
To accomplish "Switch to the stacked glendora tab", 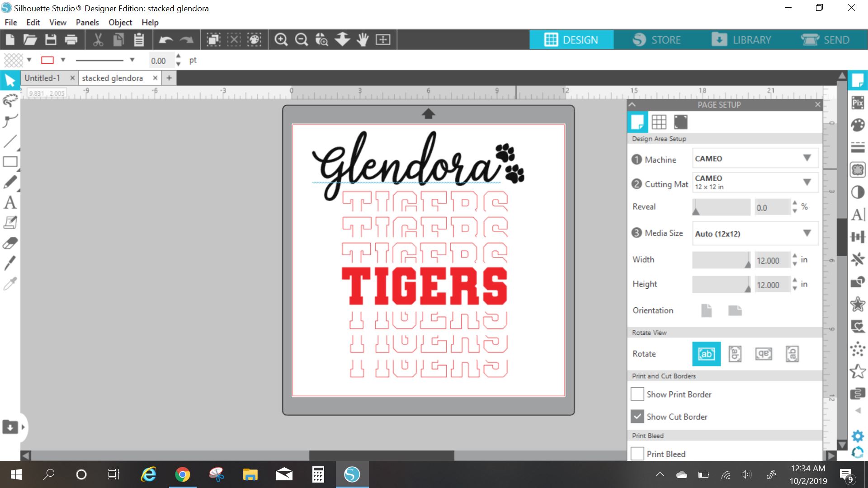I will (113, 78).
